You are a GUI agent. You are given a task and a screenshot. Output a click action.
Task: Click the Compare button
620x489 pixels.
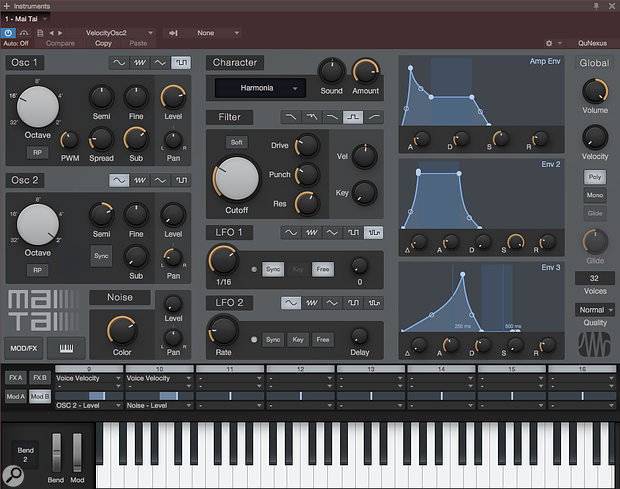tap(60, 43)
